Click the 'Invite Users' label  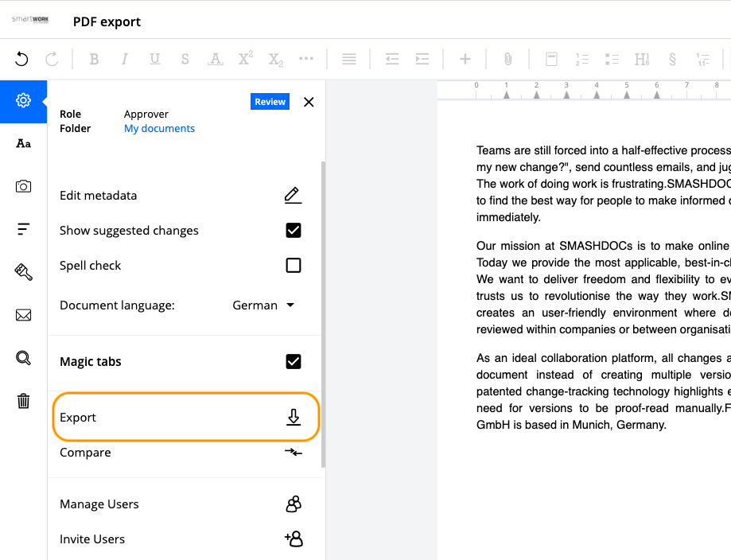[92, 539]
